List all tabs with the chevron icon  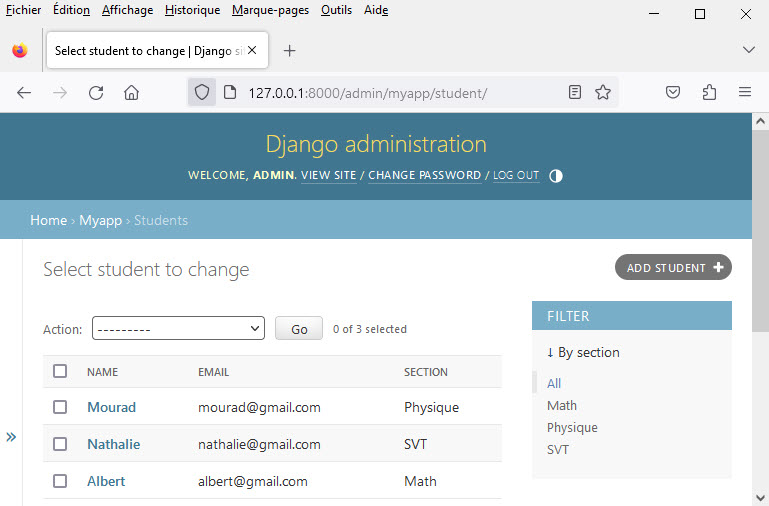[x=748, y=50]
